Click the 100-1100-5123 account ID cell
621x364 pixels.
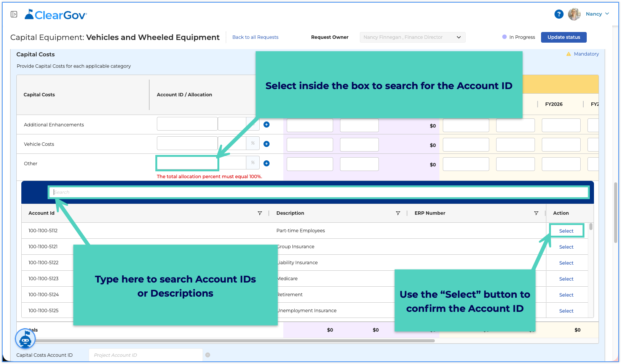(x=43, y=279)
